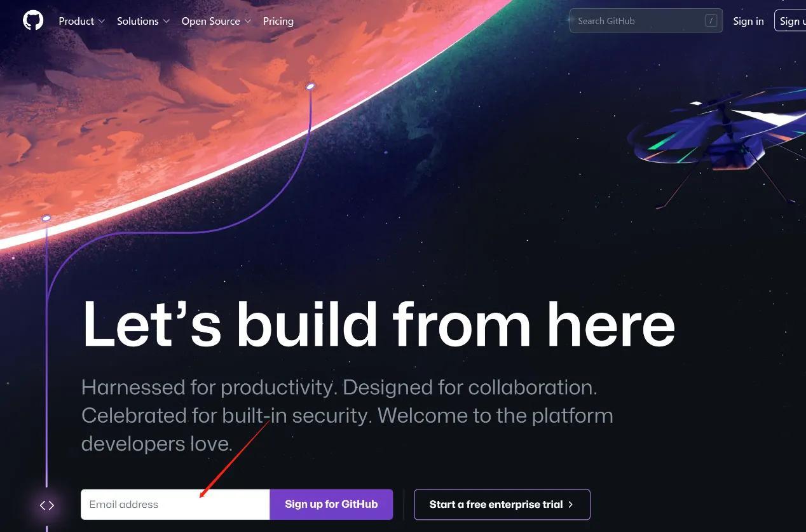Click the slash shortcut key icon
Screen dimensions: 806x532
711,21
